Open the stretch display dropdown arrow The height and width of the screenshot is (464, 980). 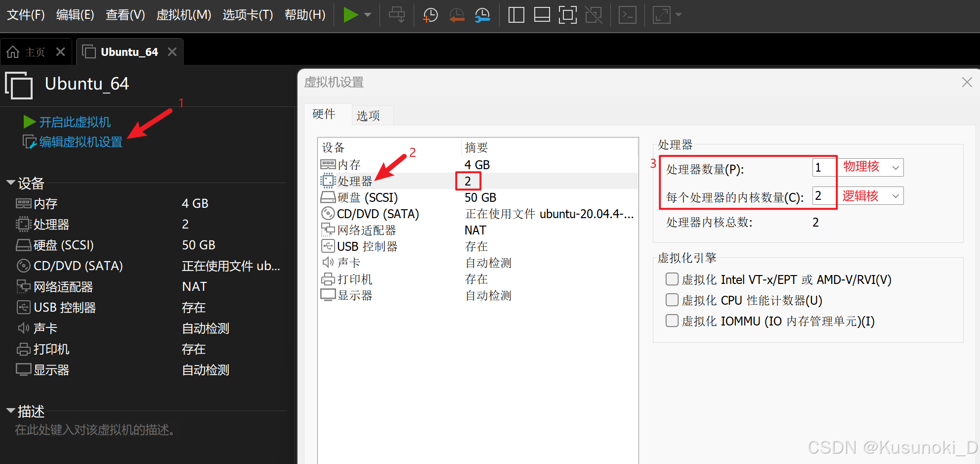[679, 15]
